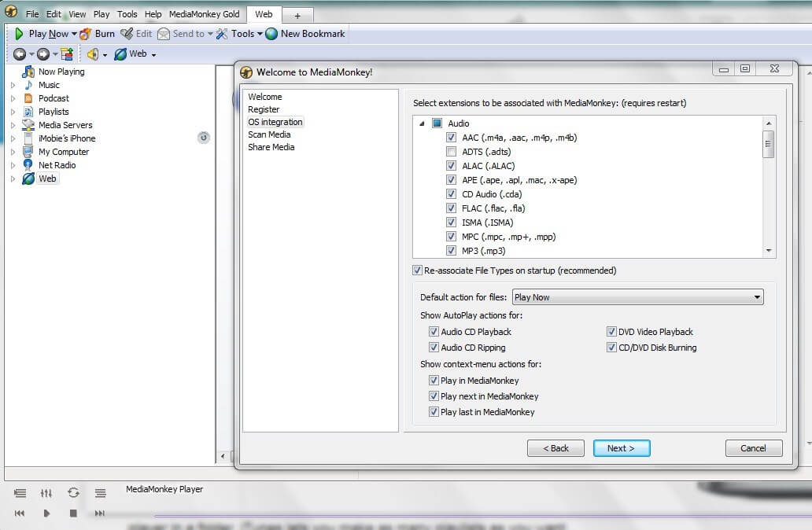Uncheck the APE extensions checkbox
Screen dimensions: 812x530
[x=451, y=180]
